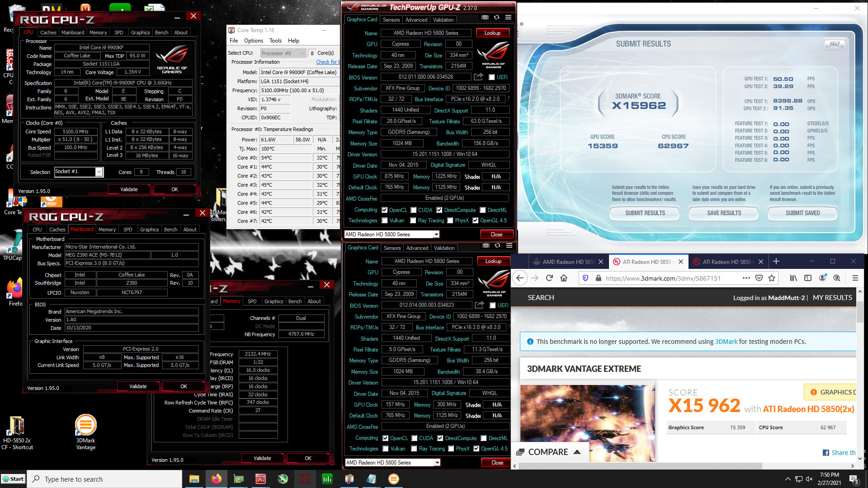Viewport: 868px width, 488px height.
Task: Click Validate in the CPU-Z CPU window
Action: pos(129,189)
